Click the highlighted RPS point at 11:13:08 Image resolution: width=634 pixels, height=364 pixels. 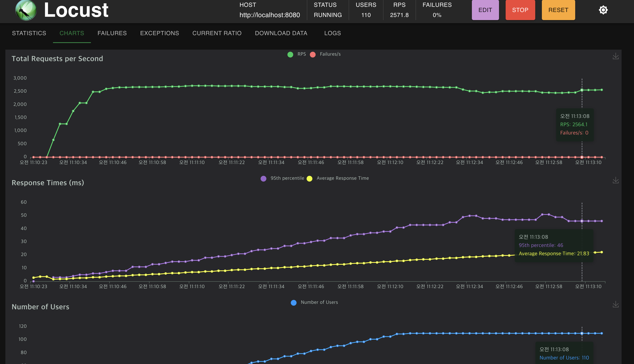pyautogui.click(x=582, y=90)
